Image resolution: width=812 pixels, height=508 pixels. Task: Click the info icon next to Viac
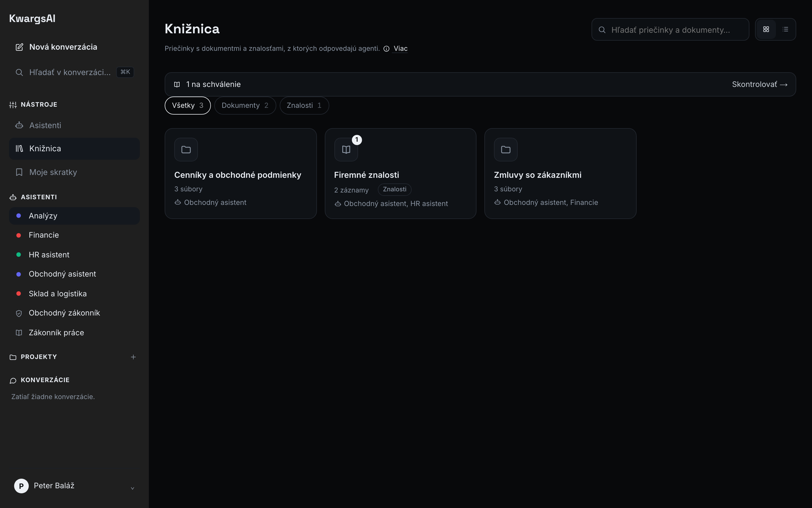(x=387, y=49)
